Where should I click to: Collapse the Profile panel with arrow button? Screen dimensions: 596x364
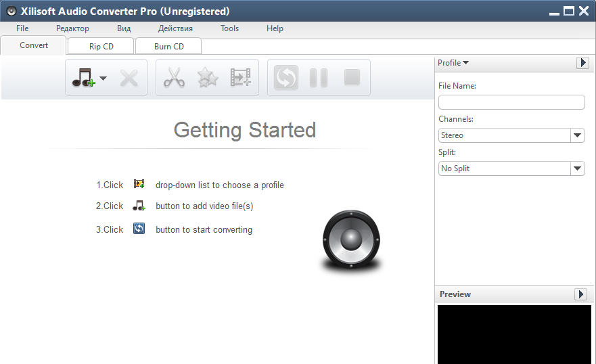point(582,63)
